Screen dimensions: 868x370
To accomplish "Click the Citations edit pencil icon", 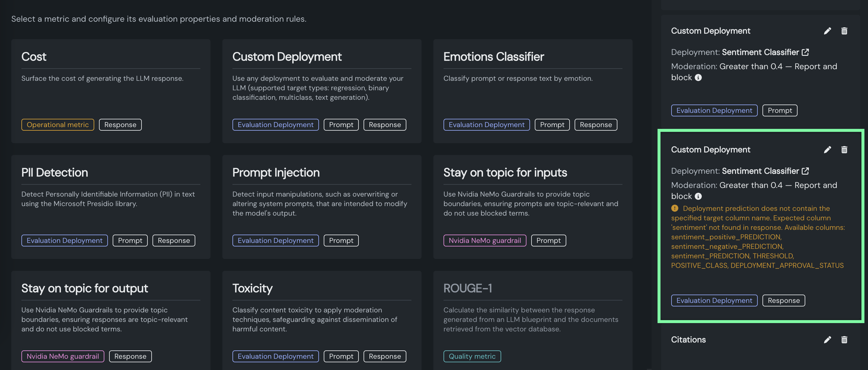I will coord(827,340).
